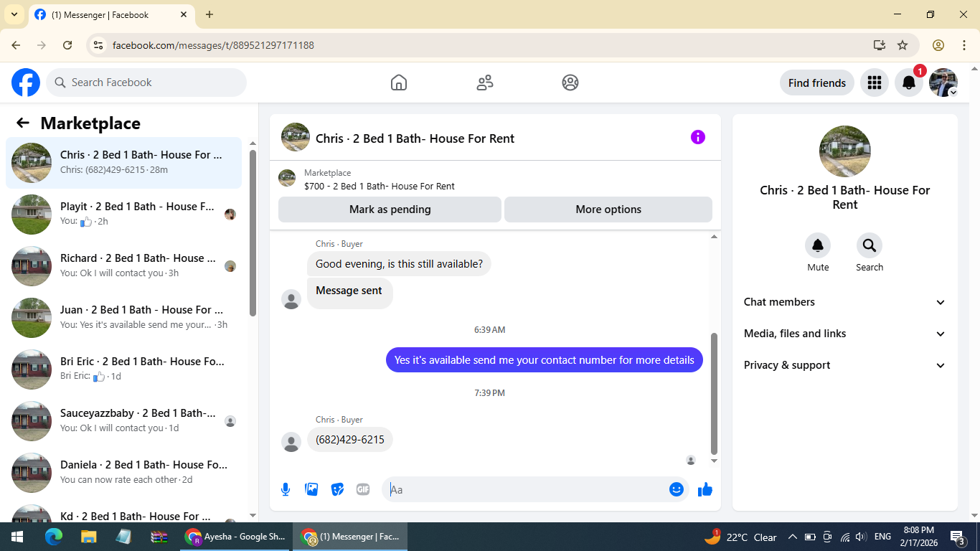Open Windows Start menu
The image size is (980, 551).
pyautogui.click(x=17, y=537)
